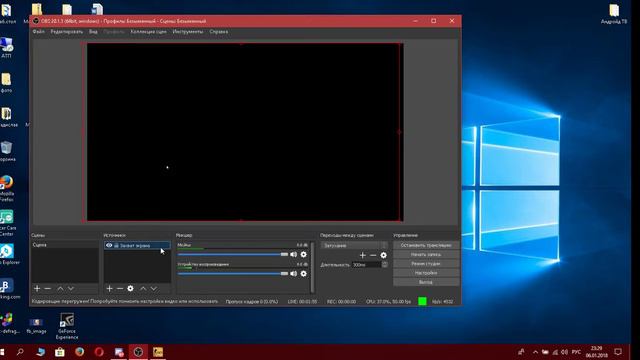Click the dropped frames status text
This screenshot has height=360, width=640.
tap(252, 302)
